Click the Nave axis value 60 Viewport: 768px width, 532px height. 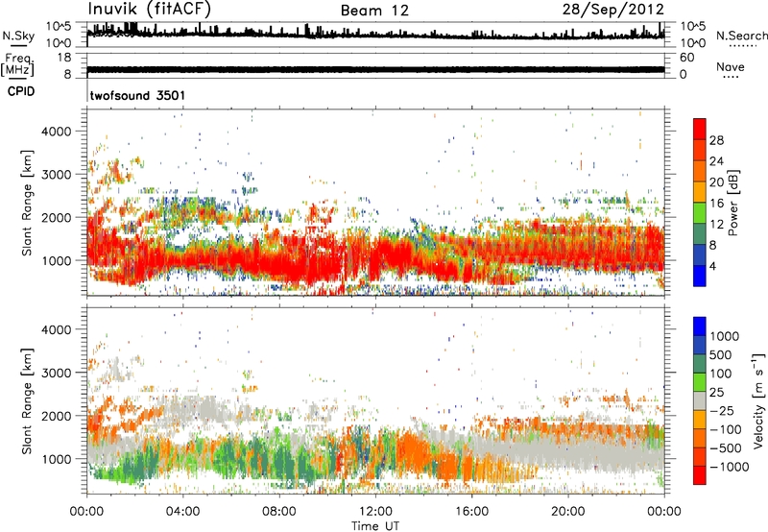tap(686, 58)
